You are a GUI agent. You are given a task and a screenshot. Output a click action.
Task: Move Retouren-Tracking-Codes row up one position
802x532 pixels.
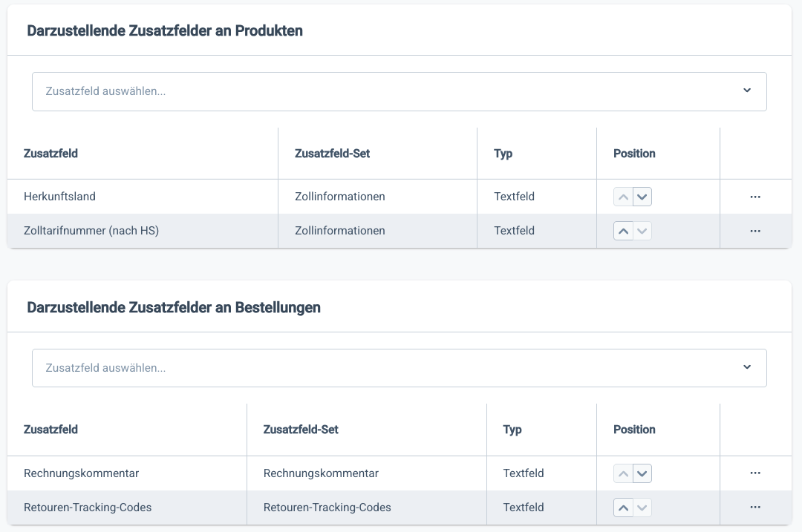pyautogui.click(x=624, y=508)
